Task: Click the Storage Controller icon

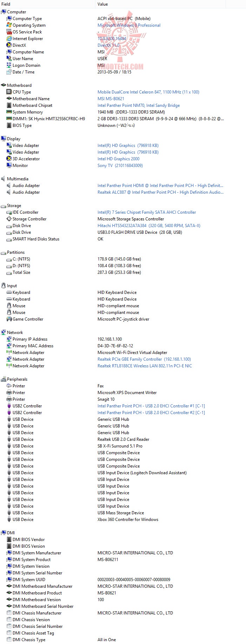Action: (x=9, y=219)
